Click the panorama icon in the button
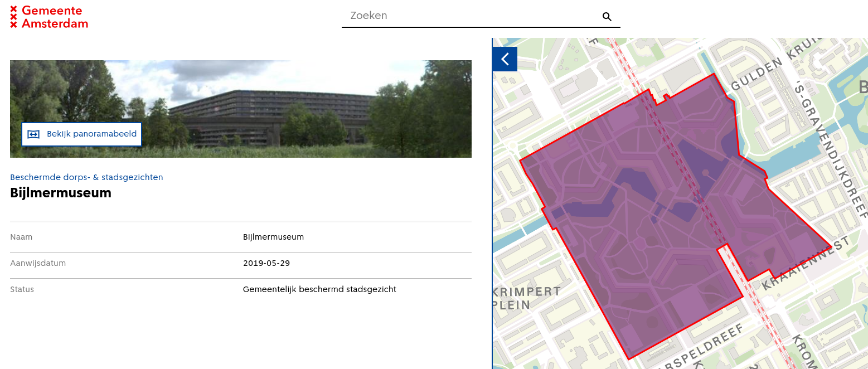The height and width of the screenshot is (369, 868). click(33, 134)
